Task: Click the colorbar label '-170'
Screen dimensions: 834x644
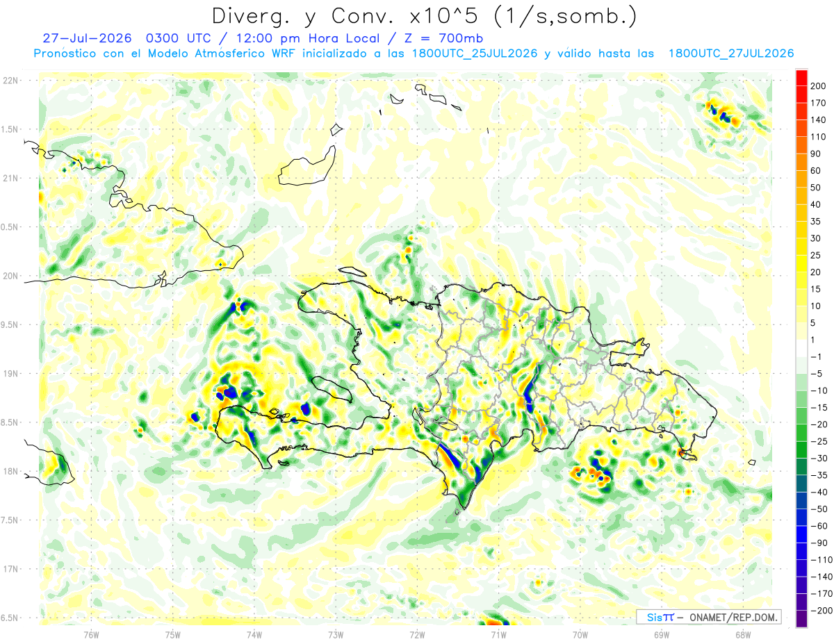Action: [822, 594]
